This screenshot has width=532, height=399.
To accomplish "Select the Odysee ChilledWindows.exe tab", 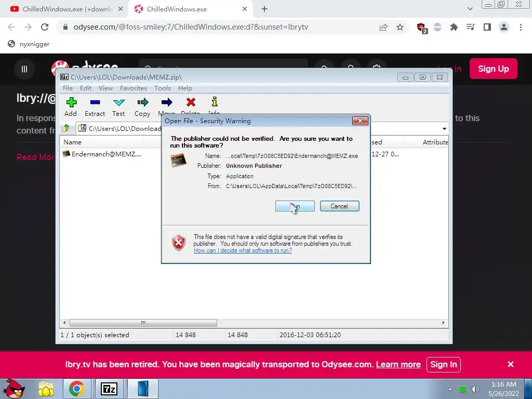I will [x=190, y=9].
